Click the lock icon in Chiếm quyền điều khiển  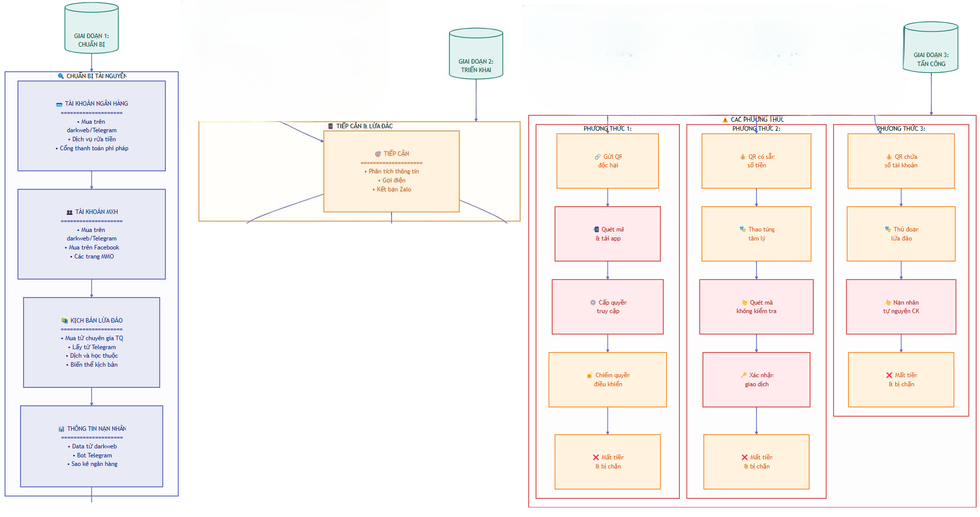pos(590,376)
